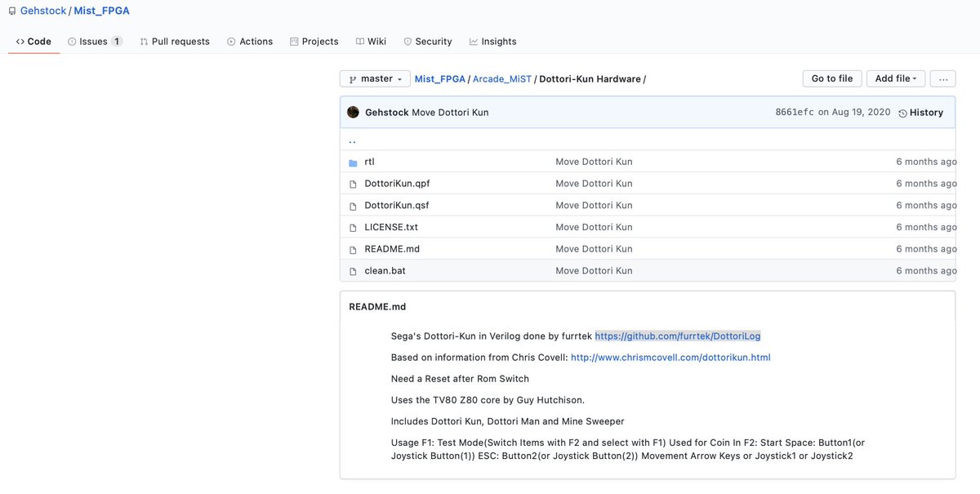980x494 pixels.
Task: Follow the chrismcovell.com dottorikun link
Action: pos(670,358)
